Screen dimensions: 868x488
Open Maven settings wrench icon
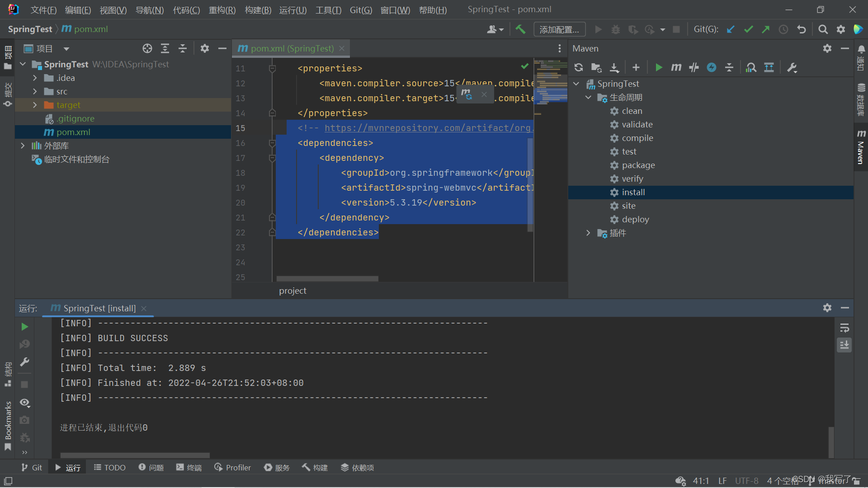pos(792,68)
